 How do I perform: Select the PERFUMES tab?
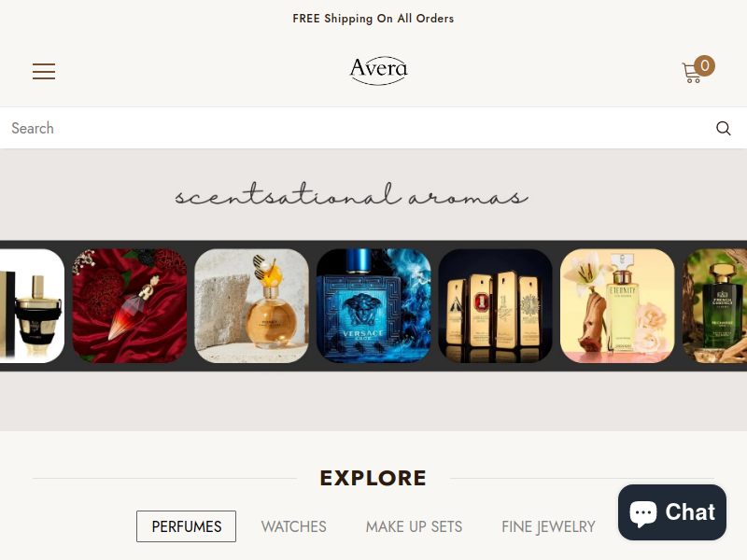(x=186, y=526)
